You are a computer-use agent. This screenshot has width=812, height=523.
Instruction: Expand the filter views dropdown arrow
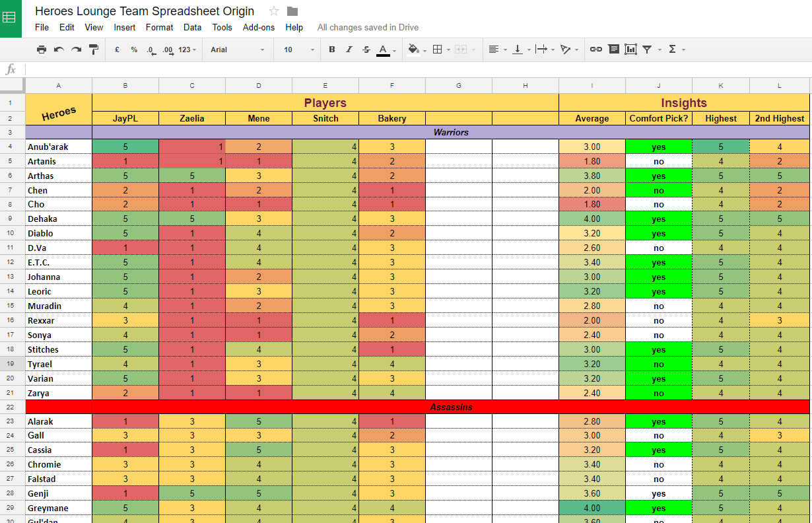(659, 50)
